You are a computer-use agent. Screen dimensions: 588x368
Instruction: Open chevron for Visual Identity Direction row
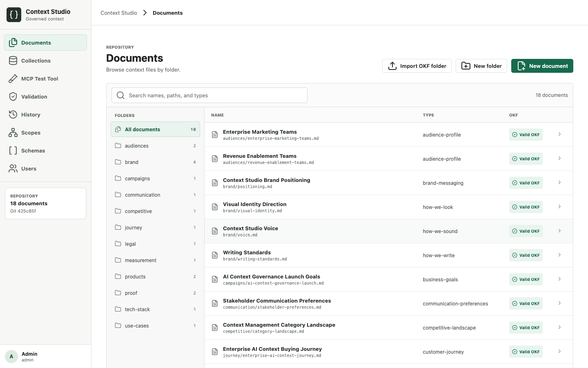click(x=559, y=207)
